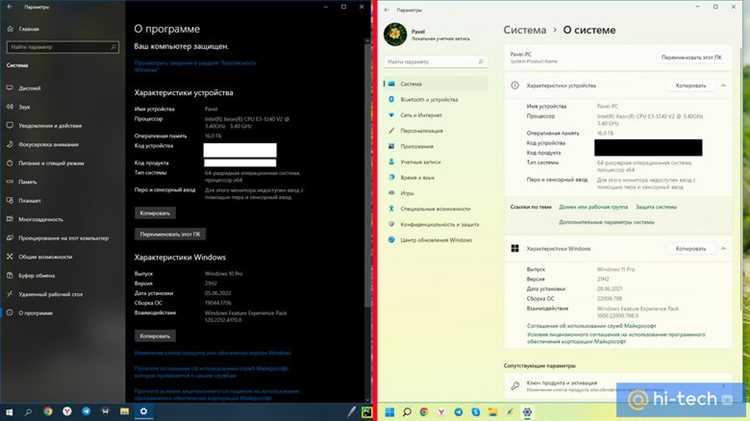Select Планшет in the dark settings sidebar
Image resolution: width=750 pixels, height=421 pixels.
[x=29, y=200]
